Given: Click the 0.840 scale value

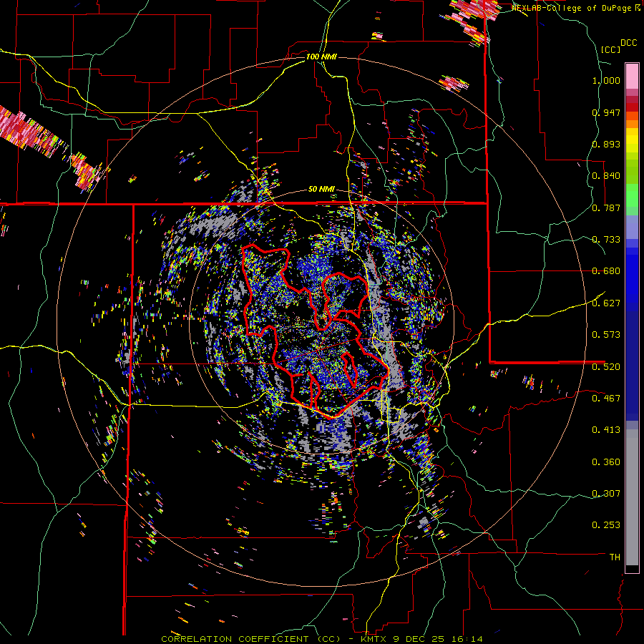Looking at the screenshot, I should [x=606, y=176].
